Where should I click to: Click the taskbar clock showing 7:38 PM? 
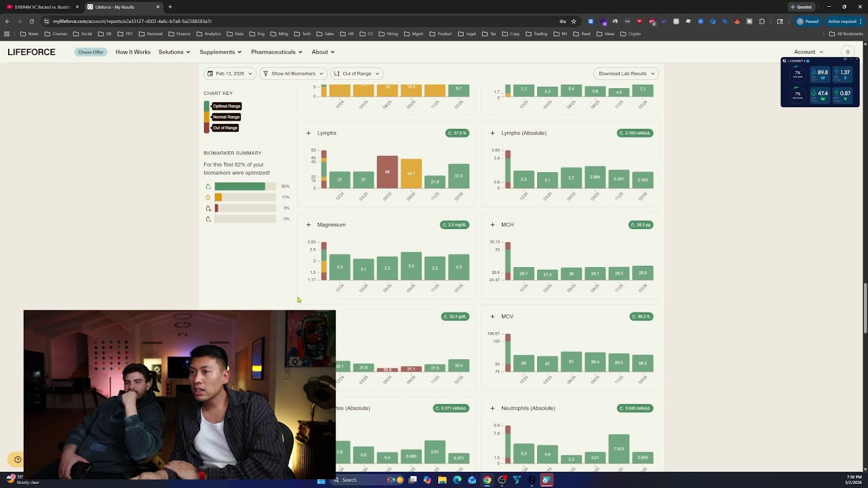click(x=854, y=480)
